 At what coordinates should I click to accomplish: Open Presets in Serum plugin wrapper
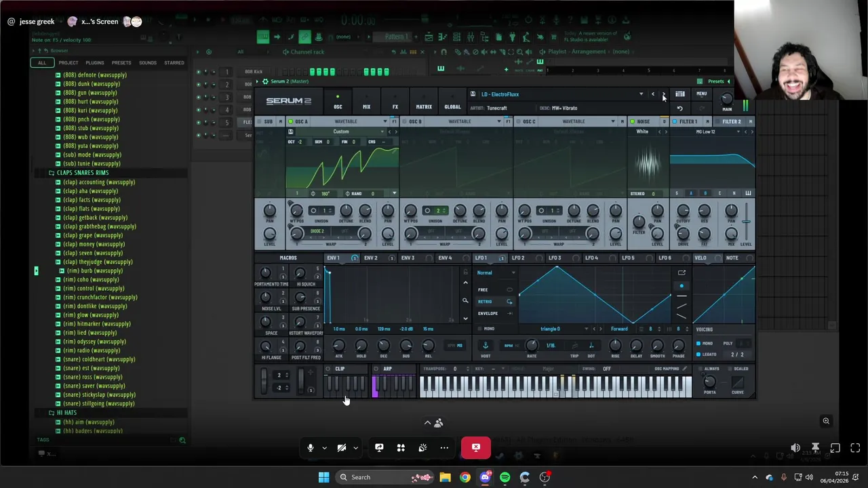pyautogui.click(x=715, y=81)
